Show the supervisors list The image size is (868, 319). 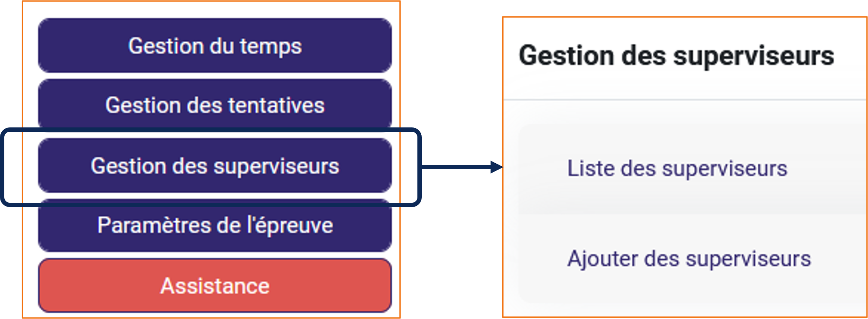click(x=677, y=168)
